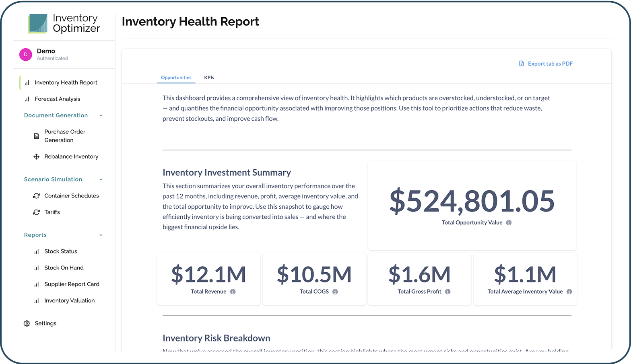The height and width of the screenshot is (364, 631).
Task: Click the Total Gross Profit info icon
Action: pos(447,292)
